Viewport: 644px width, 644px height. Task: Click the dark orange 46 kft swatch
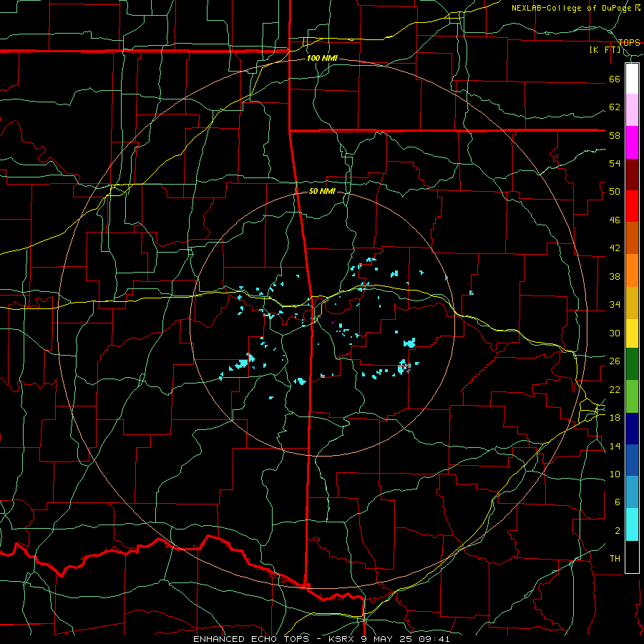pyautogui.click(x=632, y=238)
